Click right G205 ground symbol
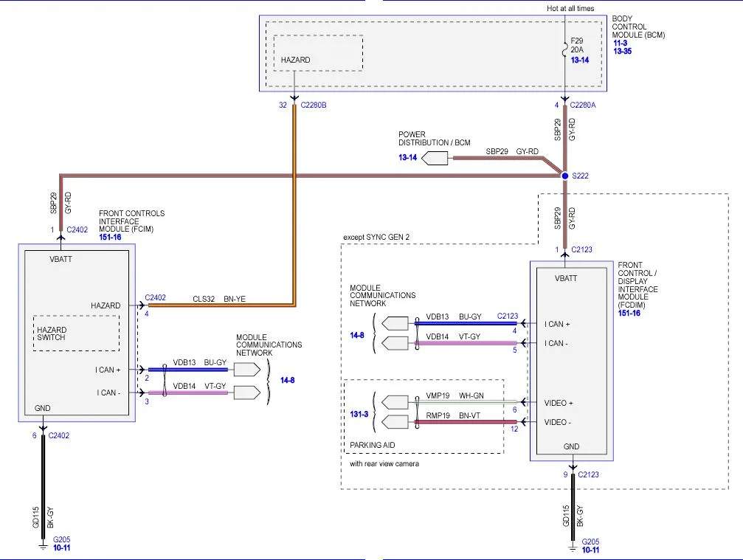The width and height of the screenshot is (743, 560). point(573,549)
